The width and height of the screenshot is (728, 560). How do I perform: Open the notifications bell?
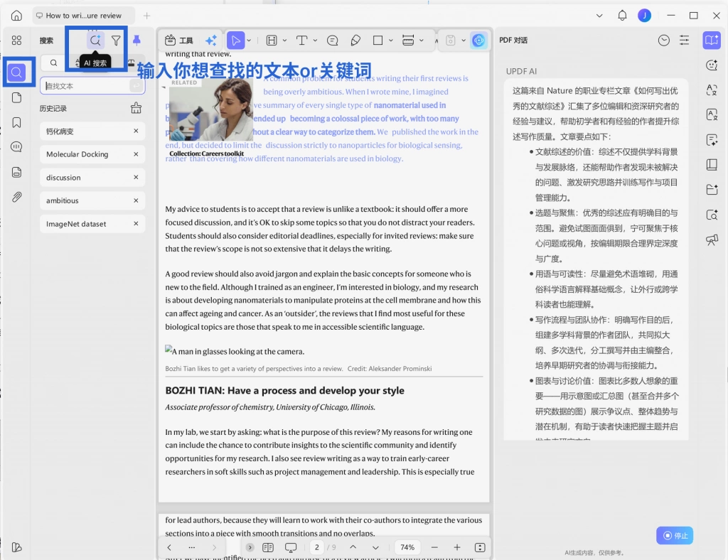[x=622, y=16]
